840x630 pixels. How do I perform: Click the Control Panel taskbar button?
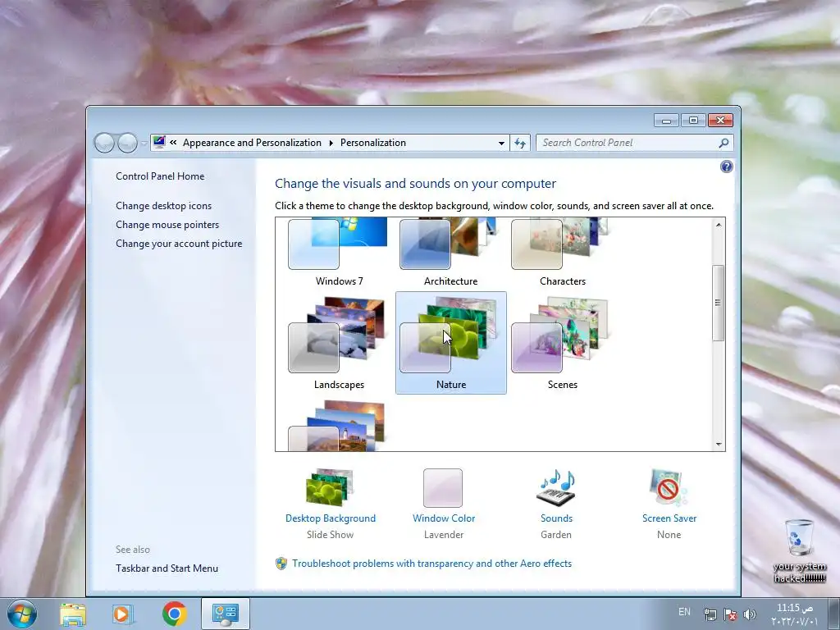coord(226,614)
